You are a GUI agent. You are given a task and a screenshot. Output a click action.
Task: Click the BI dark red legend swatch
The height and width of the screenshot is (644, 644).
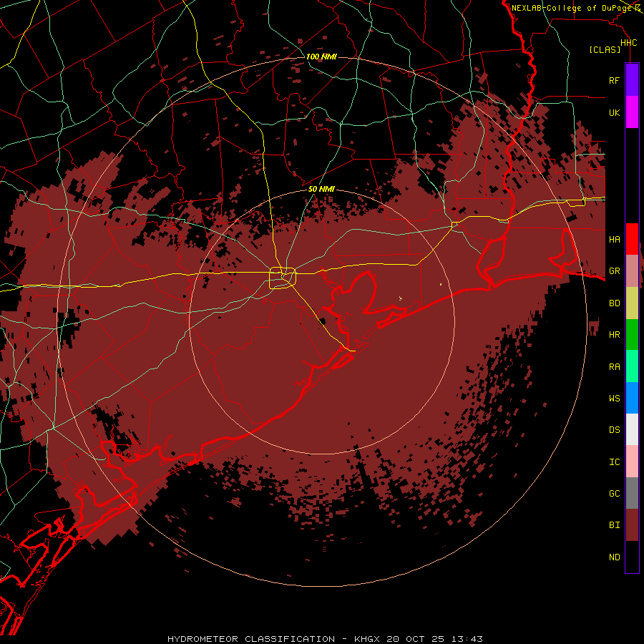[x=632, y=525]
